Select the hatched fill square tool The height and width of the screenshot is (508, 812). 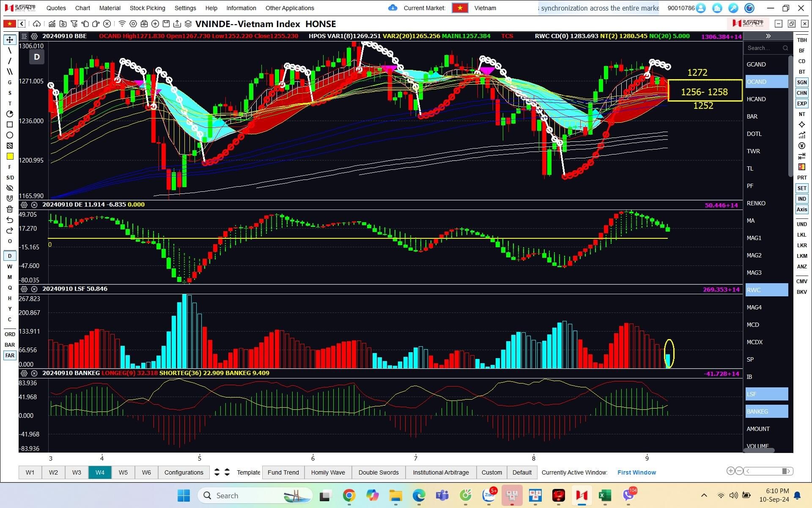(10, 146)
